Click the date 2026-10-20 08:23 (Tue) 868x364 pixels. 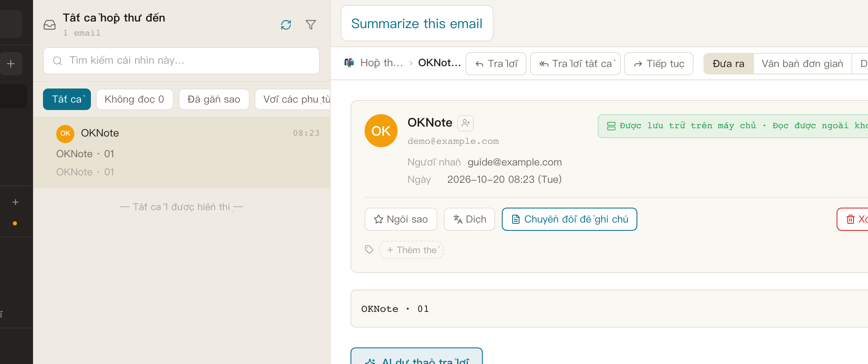(504, 180)
